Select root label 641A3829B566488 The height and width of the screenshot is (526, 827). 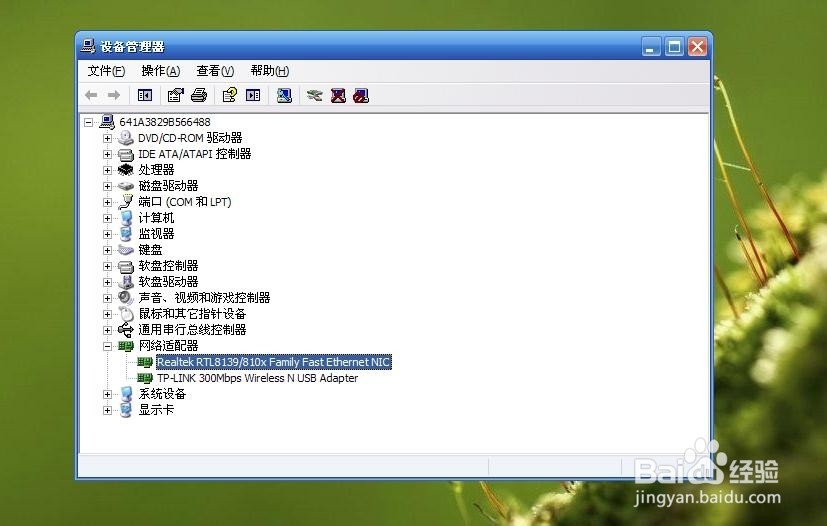click(165, 122)
